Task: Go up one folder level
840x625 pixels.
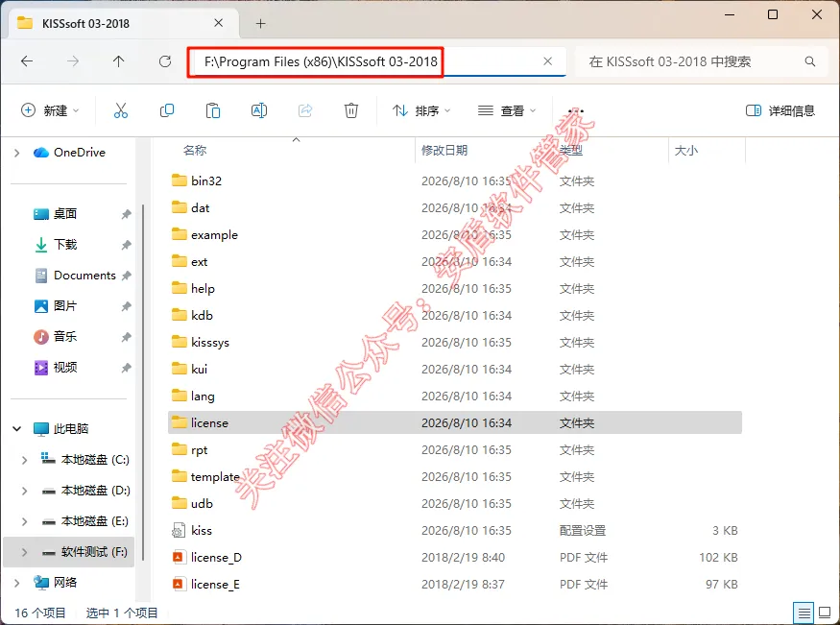Action: [x=118, y=61]
